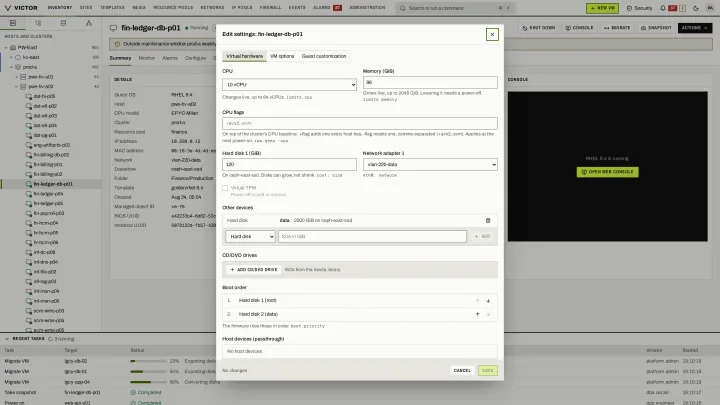The height and width of the screenshot is (405, 720).
Task: Select the storage view sidebar icon
Action: point(63,23)
